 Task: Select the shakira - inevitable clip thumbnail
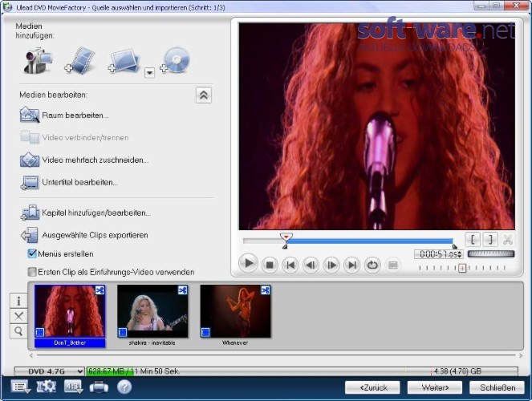tap(152, 311)
